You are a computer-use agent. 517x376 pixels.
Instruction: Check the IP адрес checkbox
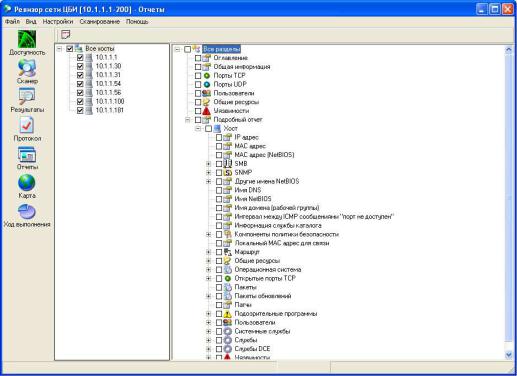pyautogui.click(x=219, y=137)
